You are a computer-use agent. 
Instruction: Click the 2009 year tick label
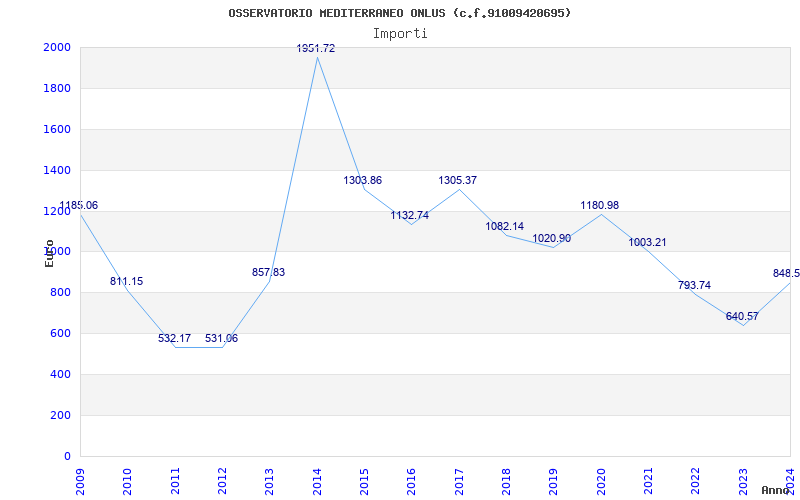[80, 482]
